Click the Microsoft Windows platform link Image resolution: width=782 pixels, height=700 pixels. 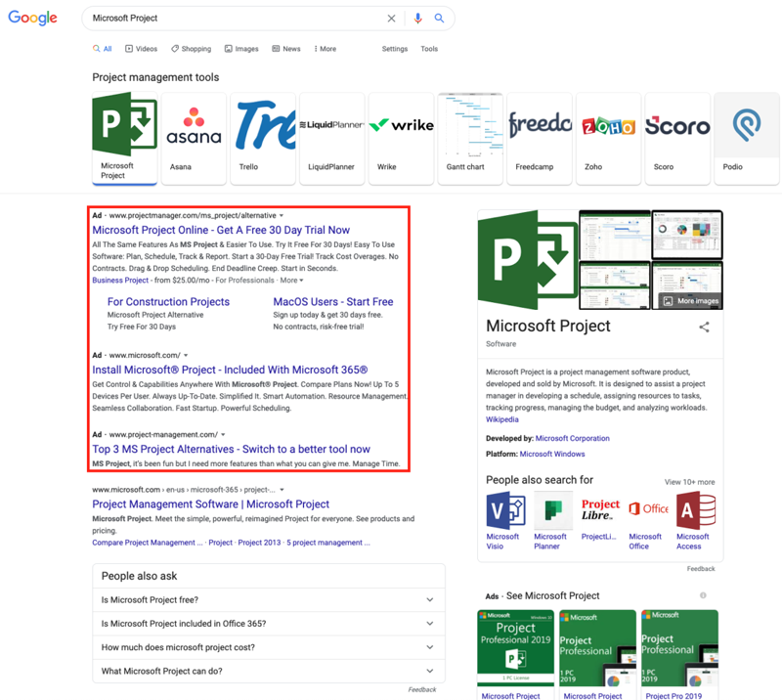pos(552,454)
